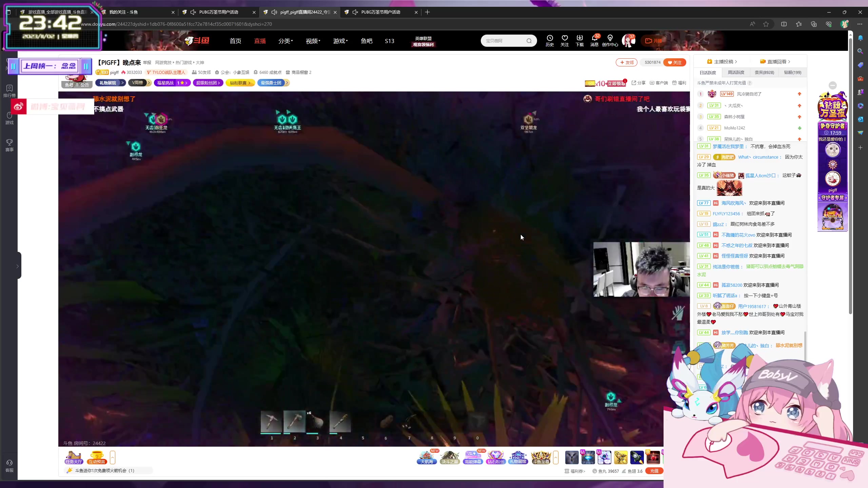The width and height of the screenshot is (868, 488).
Task: Select the 贵宾(8928) tab
Action: point(764,73)
